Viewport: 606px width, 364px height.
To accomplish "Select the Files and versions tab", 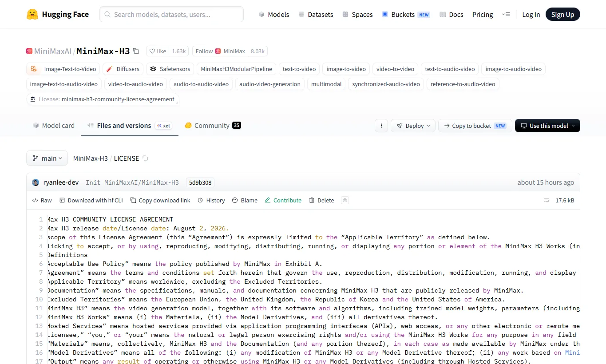I will pos(130,126).
